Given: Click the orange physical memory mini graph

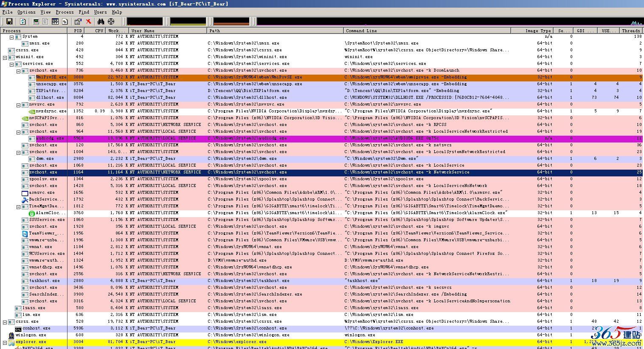Looking at the screenshot, I should pyautogui.click(x=231, y=21).
